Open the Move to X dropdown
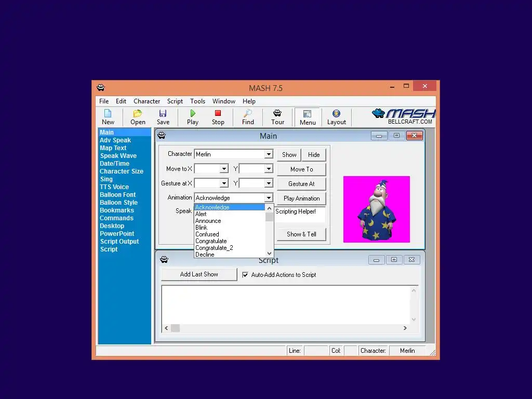 pos(224,169)
